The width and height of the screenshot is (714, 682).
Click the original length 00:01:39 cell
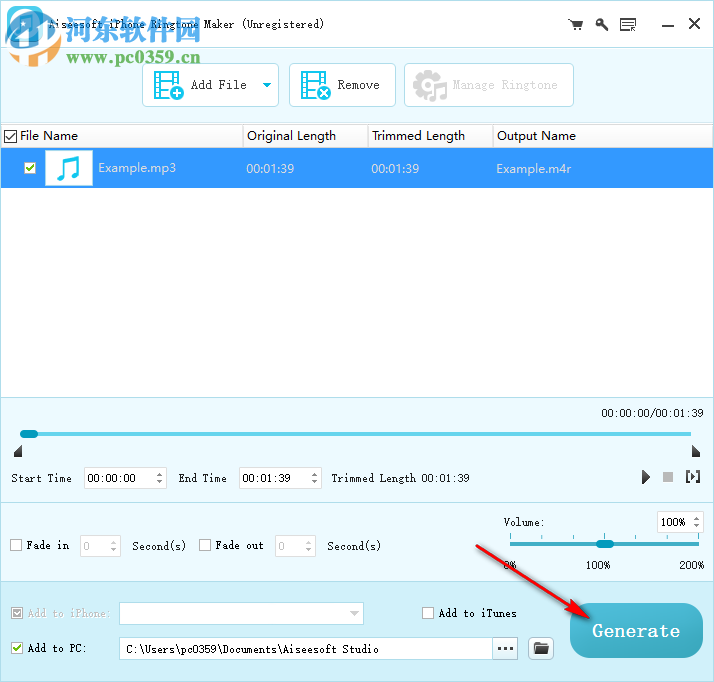pos(270,169)
